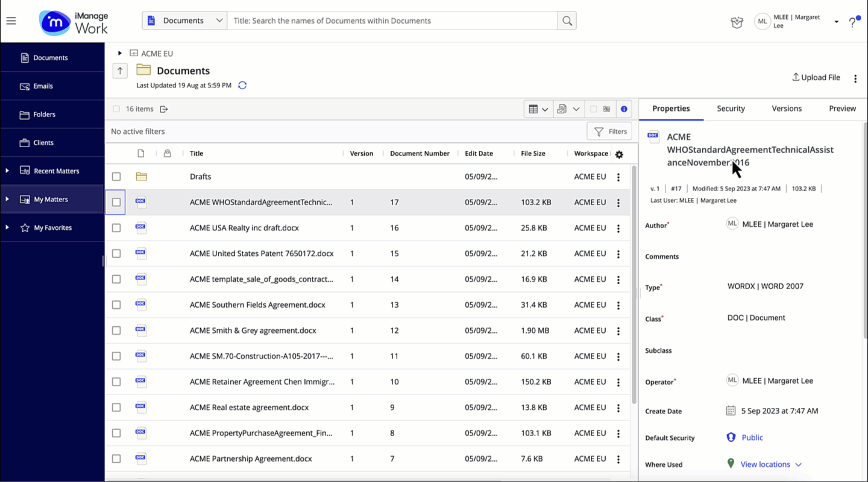The height and width of the screenshot is (482, 868).
Task: Toggle the select-all 16 items checkbox
Action: pyautogui.click(x=116, y=109)
